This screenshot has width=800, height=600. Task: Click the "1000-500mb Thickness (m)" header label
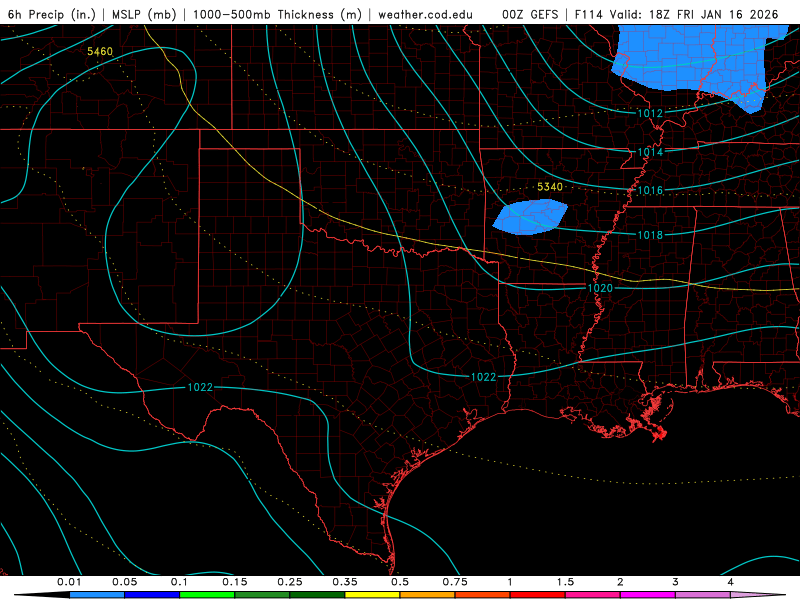(277, 14)
